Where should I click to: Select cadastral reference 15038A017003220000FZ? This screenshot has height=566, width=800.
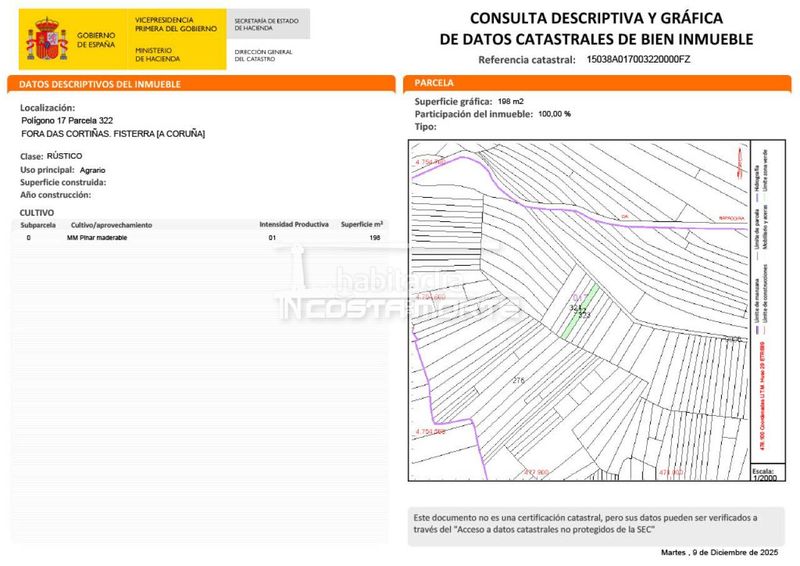click(x=638, y=59)
